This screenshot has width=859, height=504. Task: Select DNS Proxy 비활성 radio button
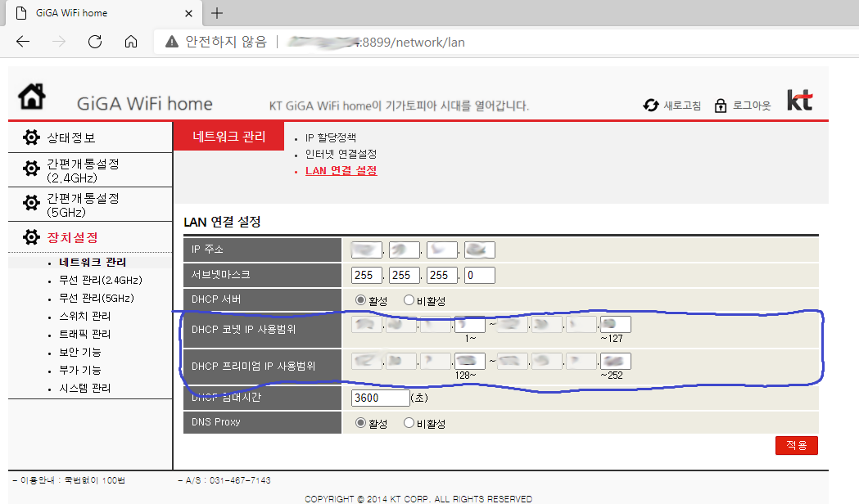point(409,422)
